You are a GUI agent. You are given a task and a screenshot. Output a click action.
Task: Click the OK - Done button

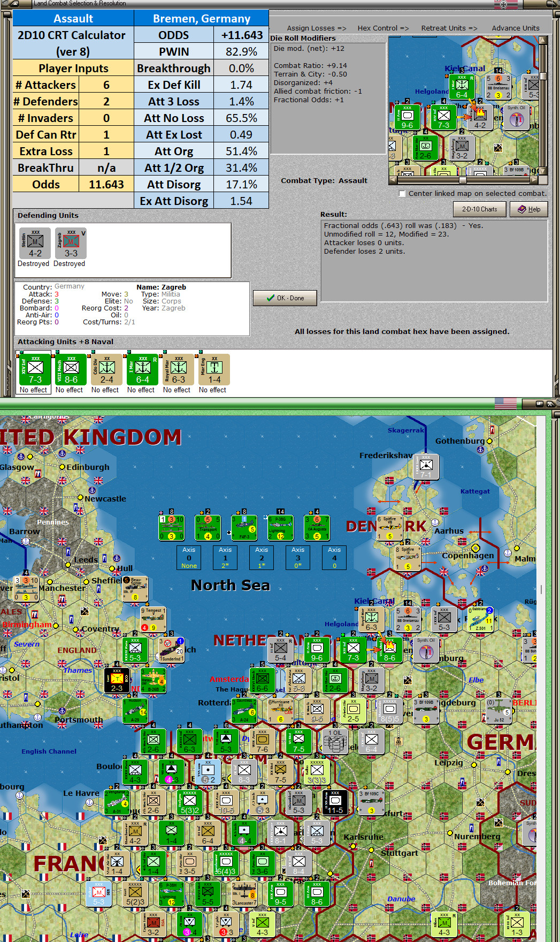tap(285, 298)
